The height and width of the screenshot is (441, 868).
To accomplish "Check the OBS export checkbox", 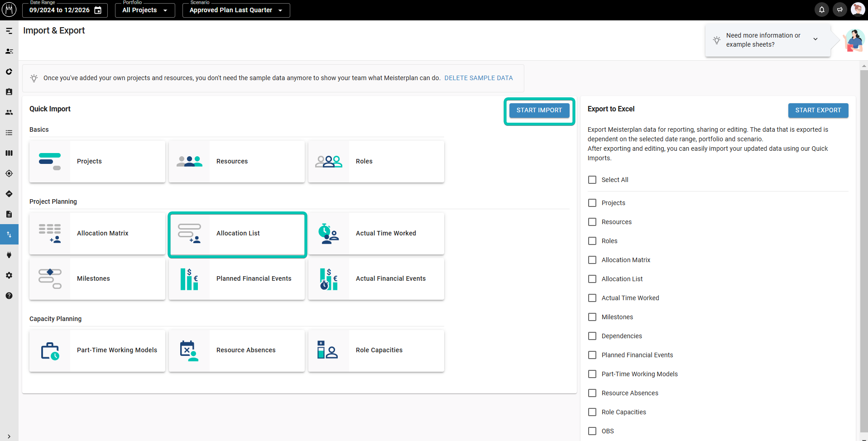I will click(592, 431).
